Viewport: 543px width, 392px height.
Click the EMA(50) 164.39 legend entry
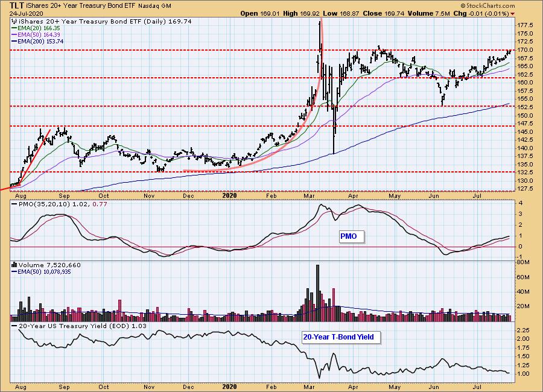pyautogui.click(x=39, y=34)
